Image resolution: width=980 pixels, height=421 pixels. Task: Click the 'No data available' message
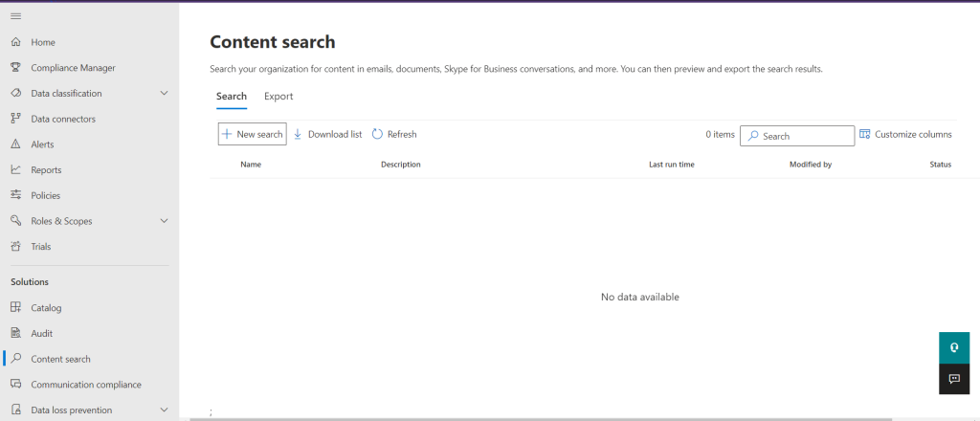coord(640,297)
